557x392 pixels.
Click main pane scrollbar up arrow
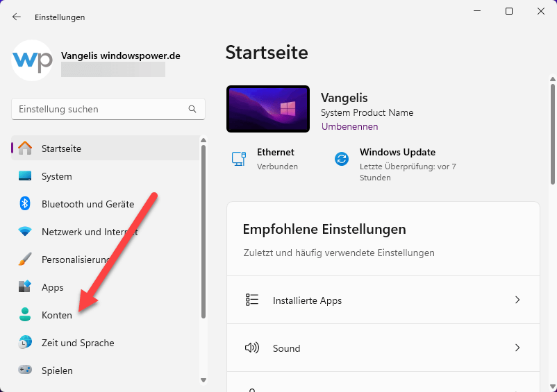(x=552, y=79)
